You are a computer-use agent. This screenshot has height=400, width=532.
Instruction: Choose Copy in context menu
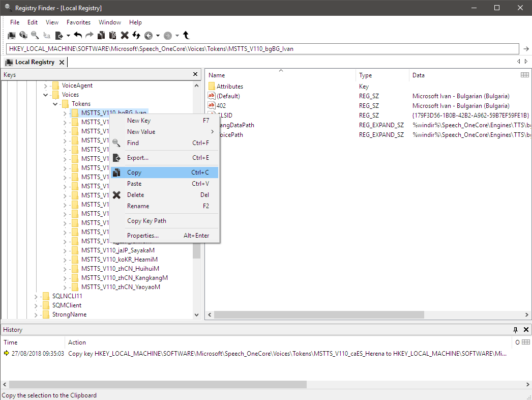(165, 173)
